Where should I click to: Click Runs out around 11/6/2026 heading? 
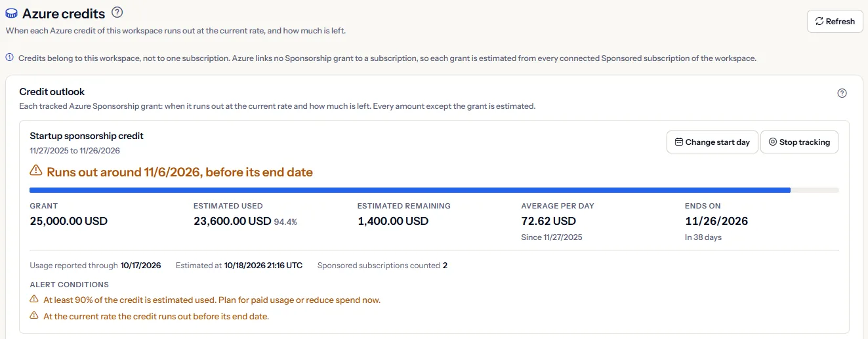click(x=180, y=172)
